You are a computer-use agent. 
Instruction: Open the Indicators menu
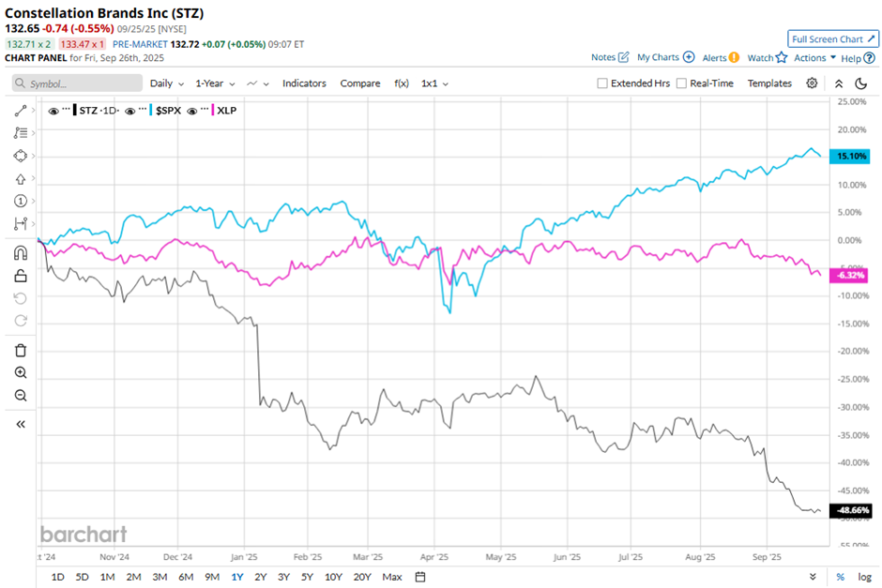point(304,83)
